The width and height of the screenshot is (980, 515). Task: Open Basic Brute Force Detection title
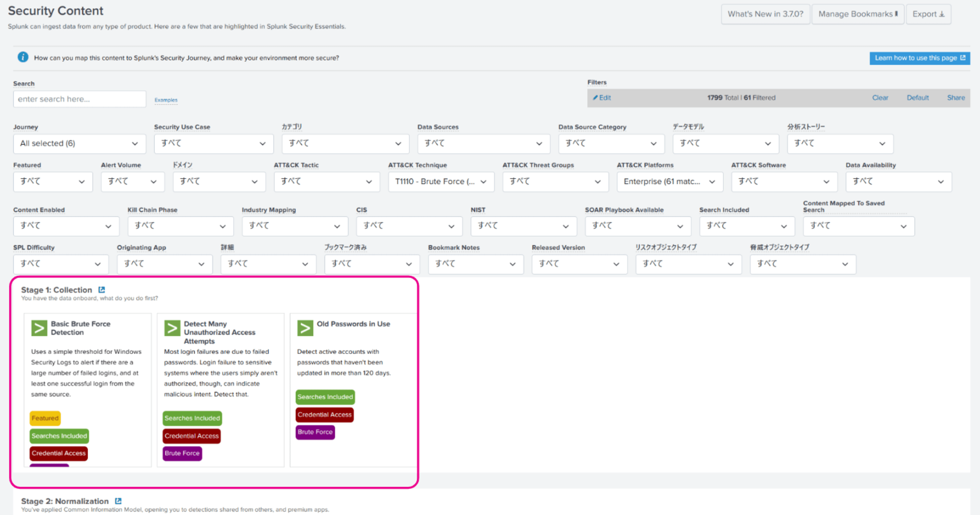(x=80, y=328)
